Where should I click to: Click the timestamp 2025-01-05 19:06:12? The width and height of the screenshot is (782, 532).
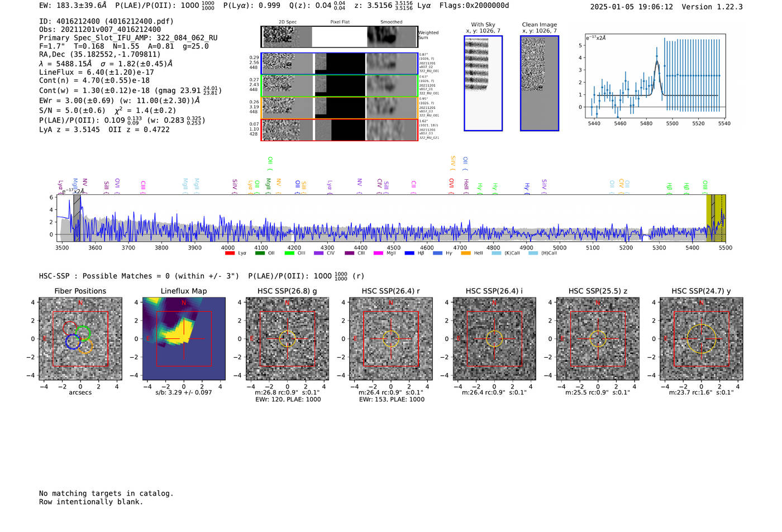tap(632, 7)
